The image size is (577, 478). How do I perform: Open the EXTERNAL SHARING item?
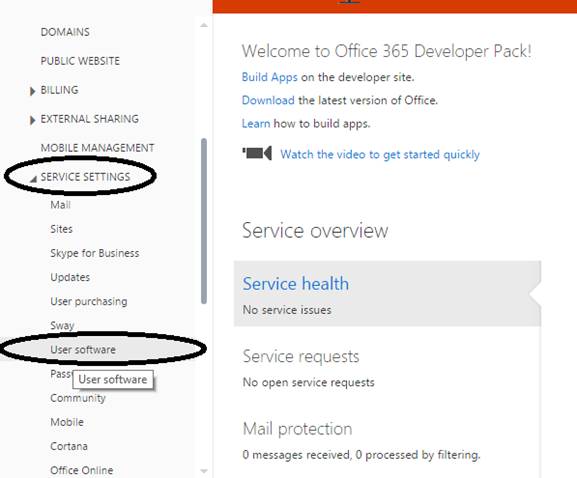(x=89, y=119)
